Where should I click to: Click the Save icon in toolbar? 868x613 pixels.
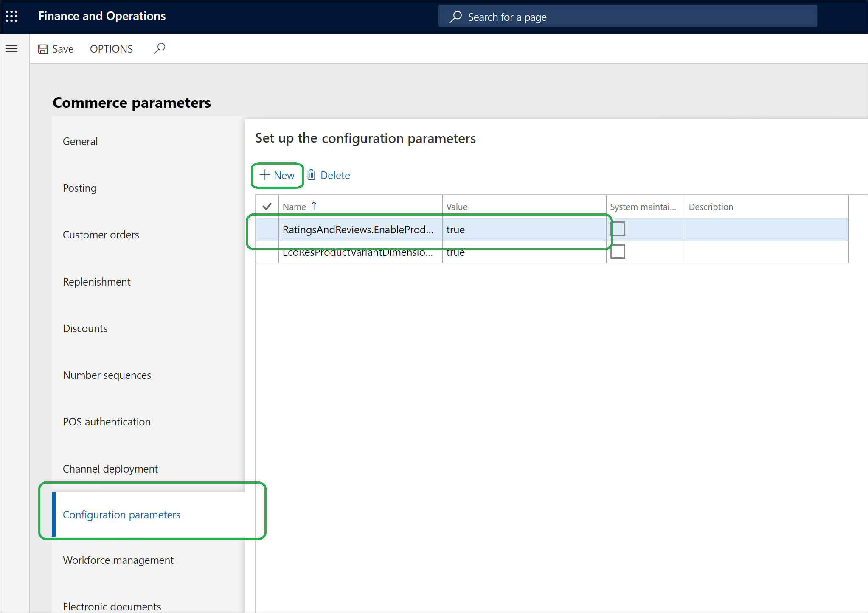43,48
